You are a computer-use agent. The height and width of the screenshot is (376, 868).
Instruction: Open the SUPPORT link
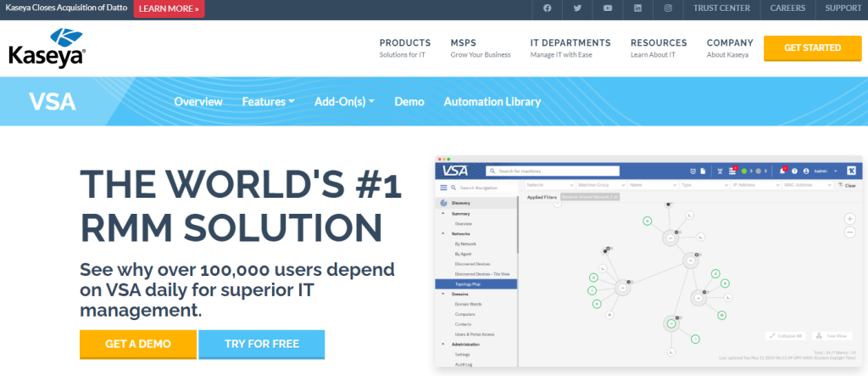pos(843,8)
